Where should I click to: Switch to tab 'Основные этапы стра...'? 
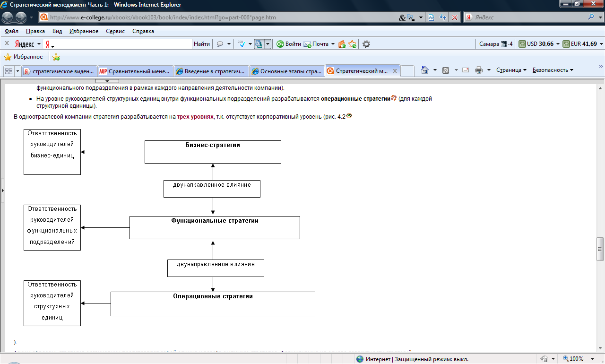pyautogui.click(x=287, y=71)
